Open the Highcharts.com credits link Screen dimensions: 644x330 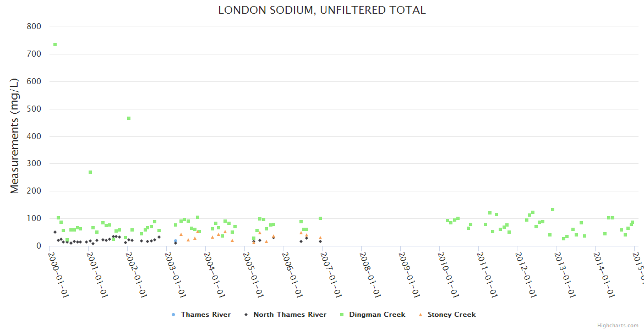(x=618, y=326)
